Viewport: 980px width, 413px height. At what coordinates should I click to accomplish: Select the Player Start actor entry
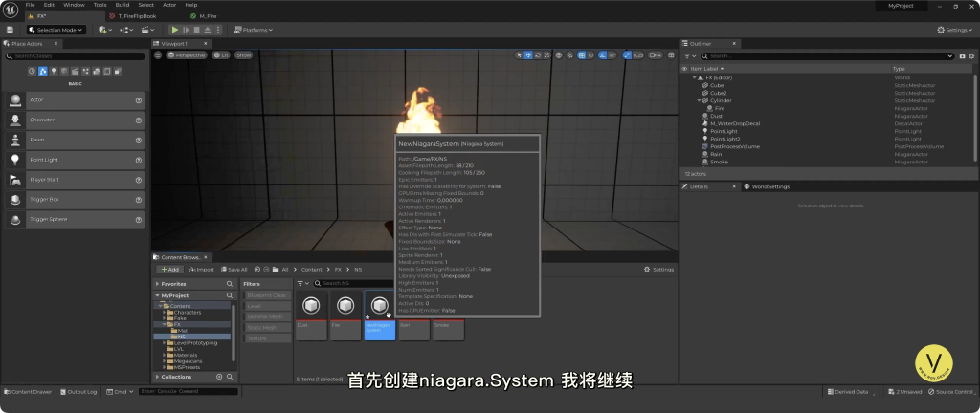(x=75, y=180)
